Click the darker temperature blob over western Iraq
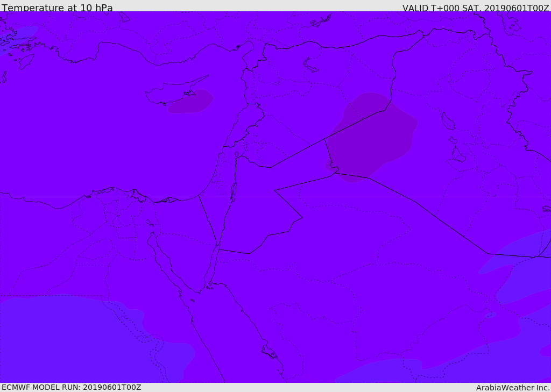The width and height of the screenshot is (551, 392). tap(371, 137)
